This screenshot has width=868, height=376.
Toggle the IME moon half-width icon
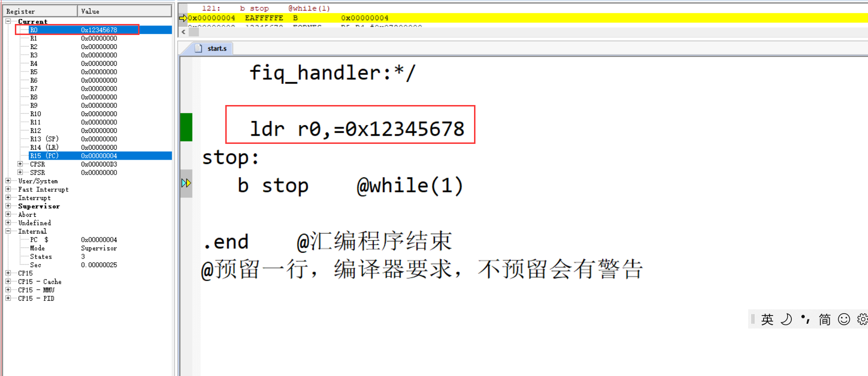[786, 319]
